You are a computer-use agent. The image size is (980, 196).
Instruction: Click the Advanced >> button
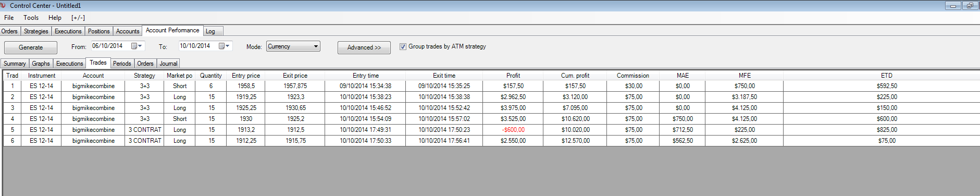point(364,47)
